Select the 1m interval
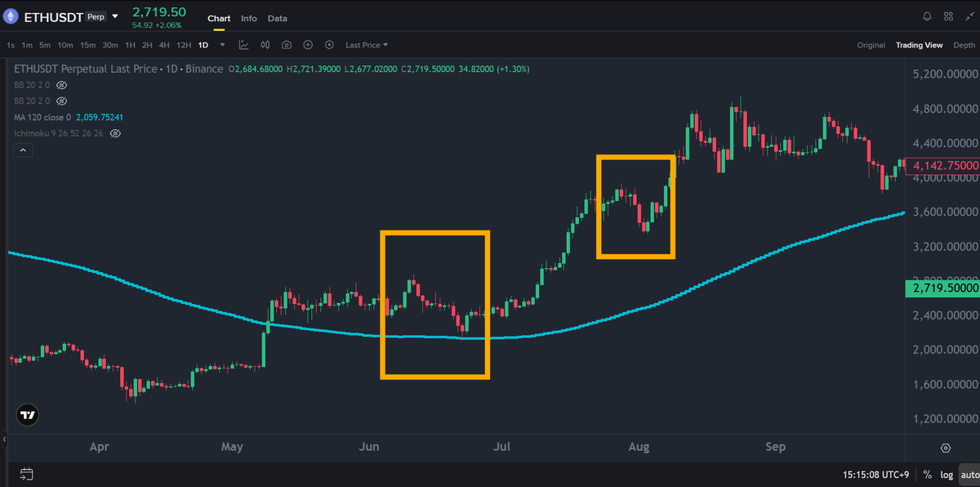 (x=28, y=45)
